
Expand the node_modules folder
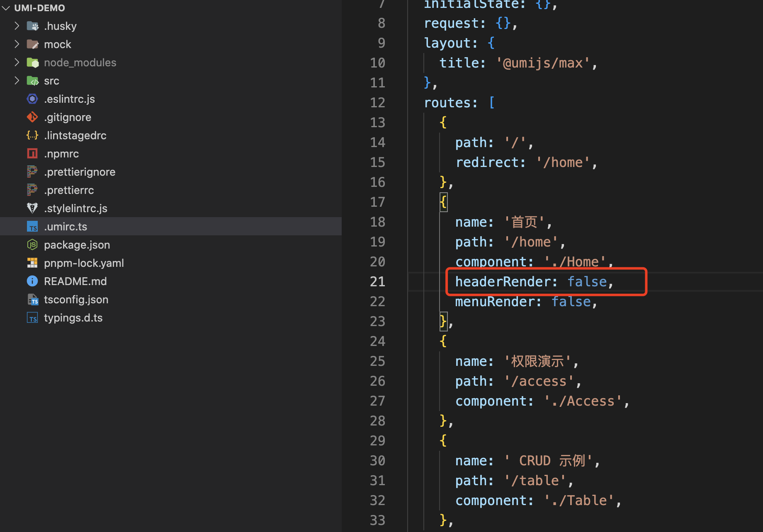coord(17,62)
